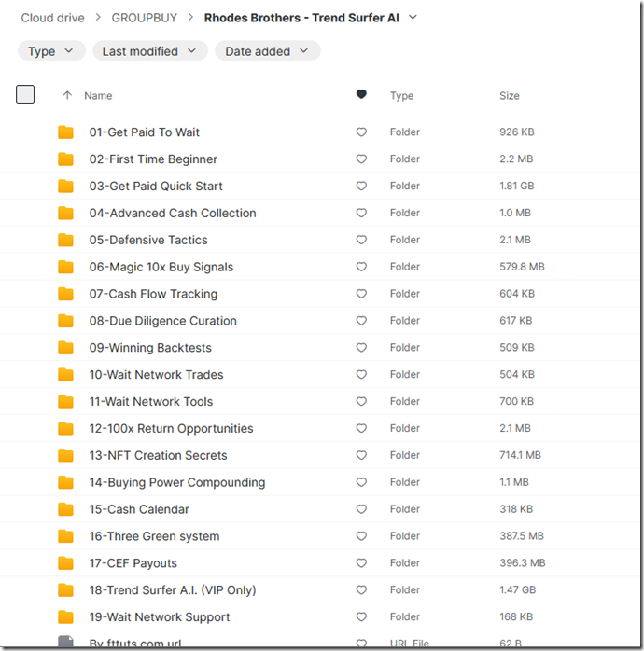644x651 pixels.
Task: Click the favorites heart icon in column header
Action: click(x=361, y=95)
